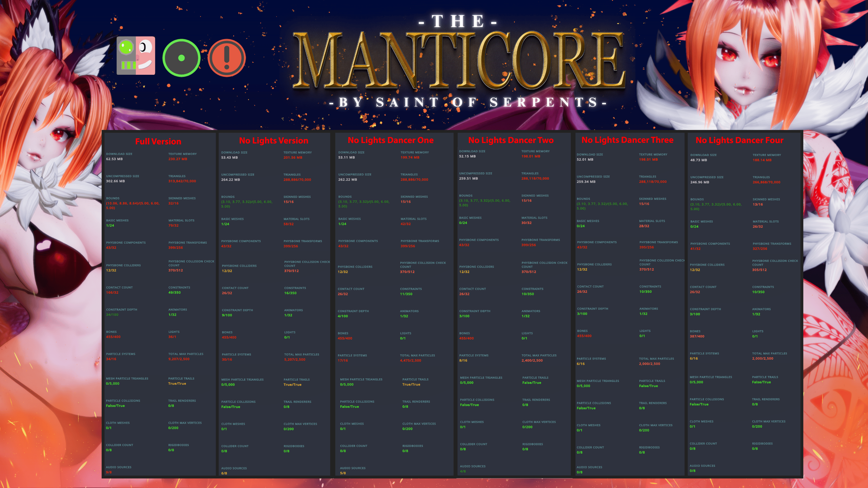Click the texture memory value 230.27 MB
This screenshot has height=488, width=868.
click(x=177, y=159)
